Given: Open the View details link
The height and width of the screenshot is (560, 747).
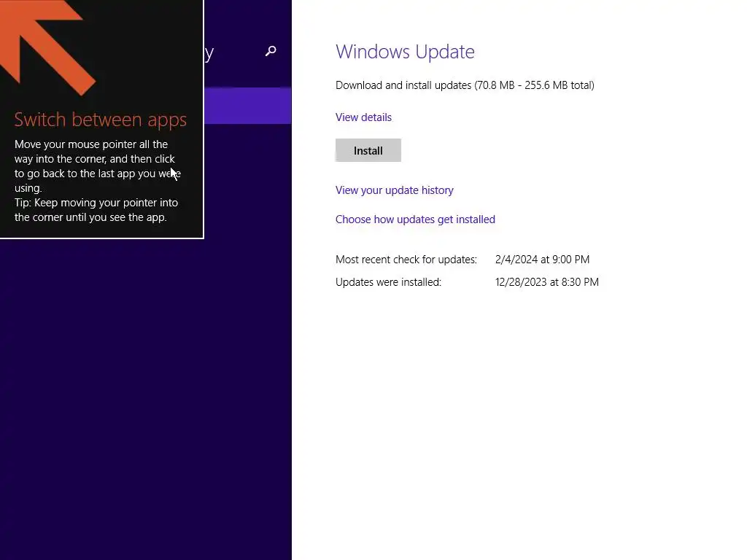Looking at the screenshot, I should [x=363, y=117].
